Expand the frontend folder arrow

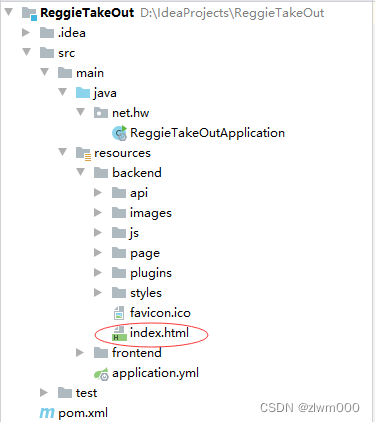[80, 353]
